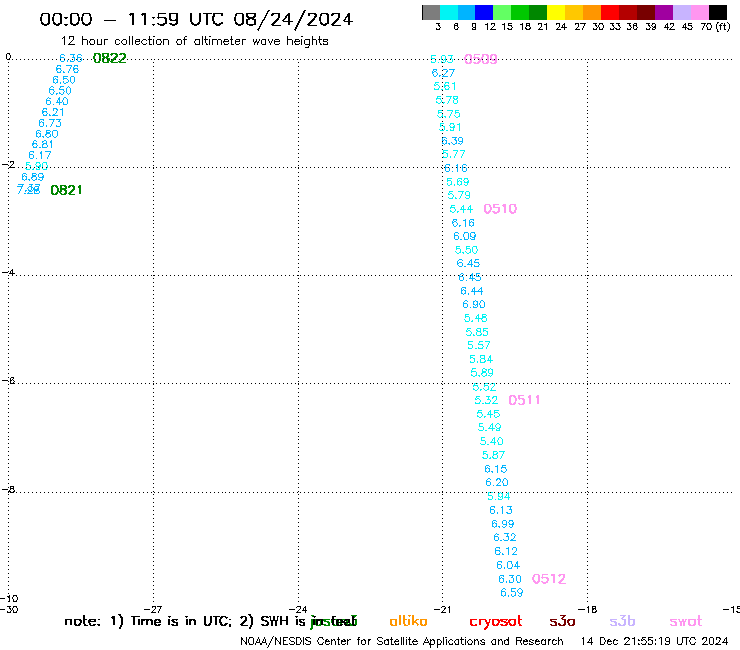Click the wave height value 6.09
Viewport: 740px width, 650px height.
[x=465, y=236]
